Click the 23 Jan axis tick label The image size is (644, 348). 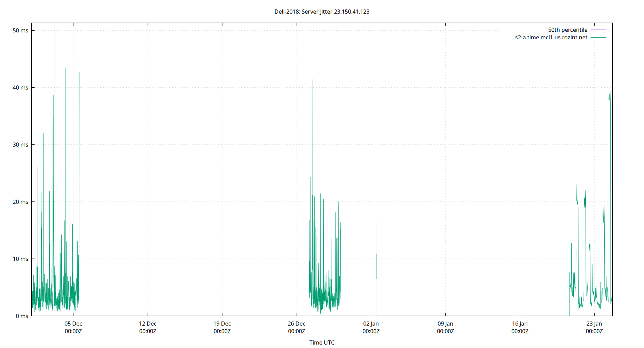(x=594, y=324)
